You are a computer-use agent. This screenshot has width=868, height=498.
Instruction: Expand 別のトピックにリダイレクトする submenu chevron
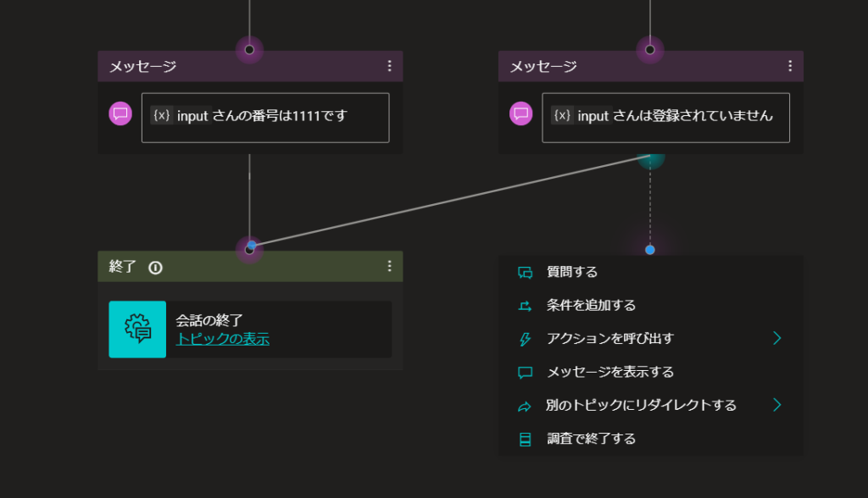[777, 405]
